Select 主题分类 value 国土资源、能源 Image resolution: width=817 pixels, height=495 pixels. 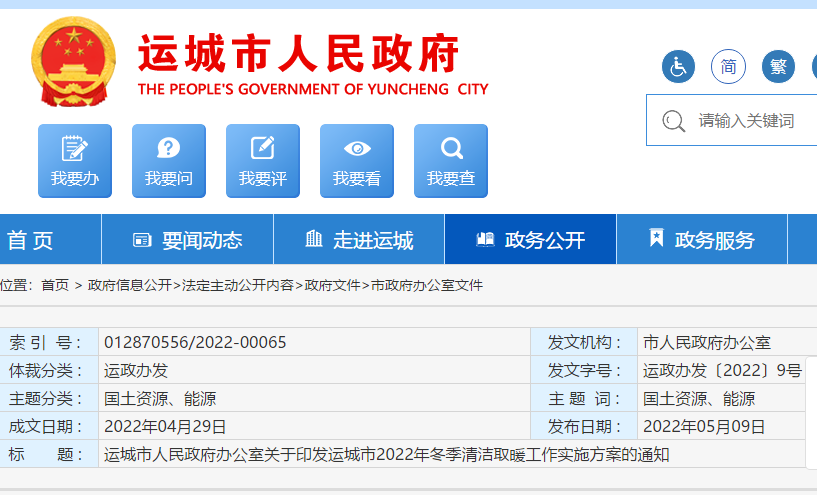pyautogui.click(x=160, y=399)
